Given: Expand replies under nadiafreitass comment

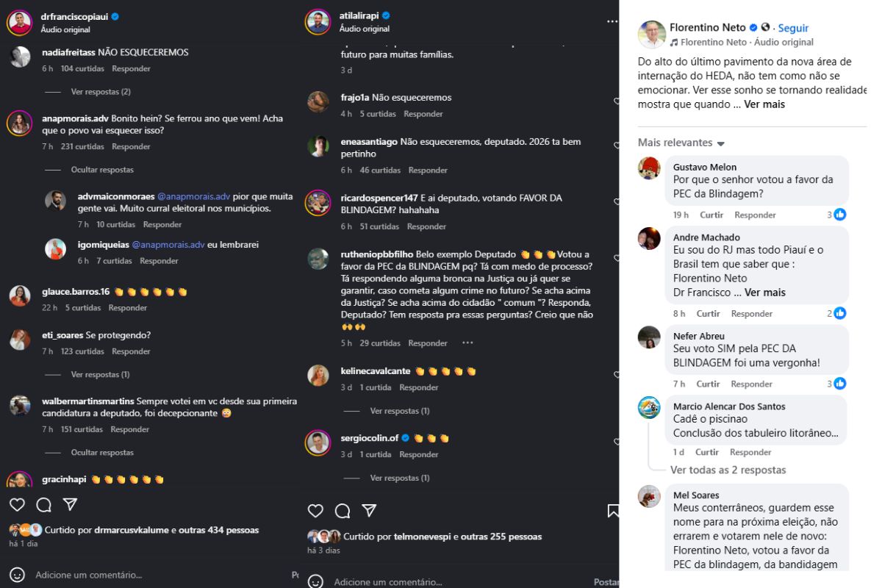Looking at the screenshot, I should click(x=101, y=92).
